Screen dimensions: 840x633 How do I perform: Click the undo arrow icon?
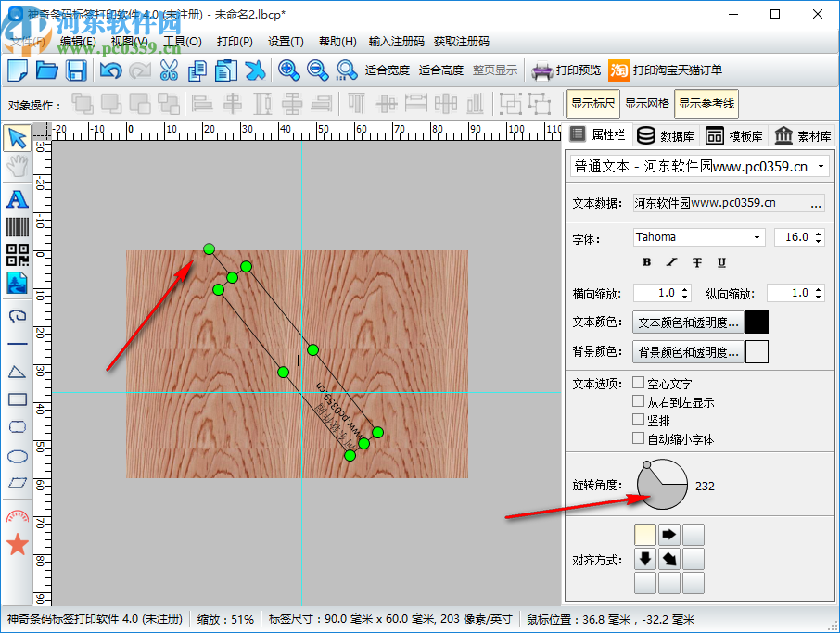pyautogui.click(x=111, y=70)
